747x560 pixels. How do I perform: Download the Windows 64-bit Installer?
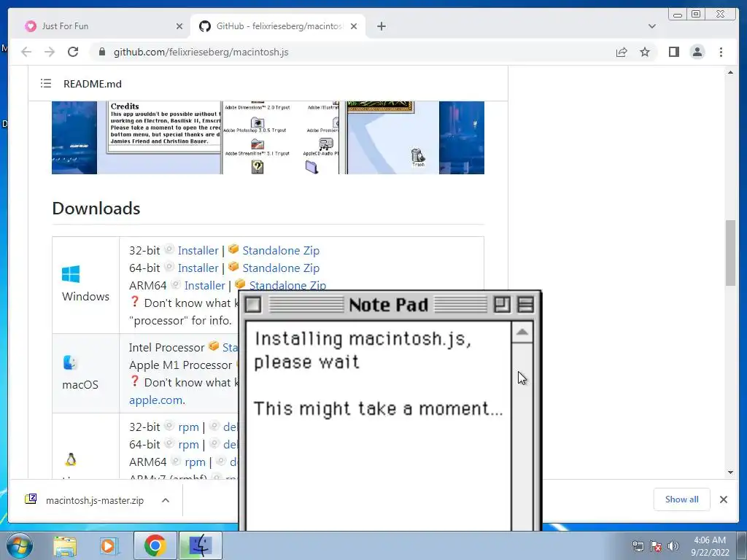(198, 268)
